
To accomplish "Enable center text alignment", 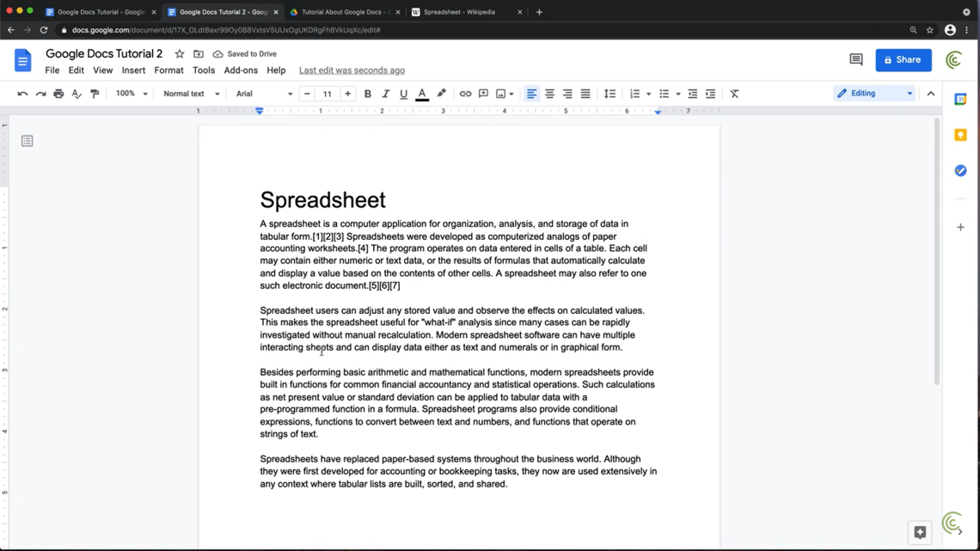I will click(x=549, y=94).
